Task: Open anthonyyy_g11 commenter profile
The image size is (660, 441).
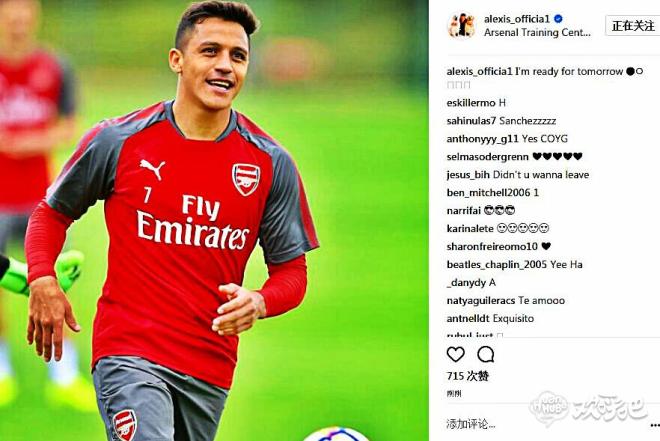Action: (482, 139)
